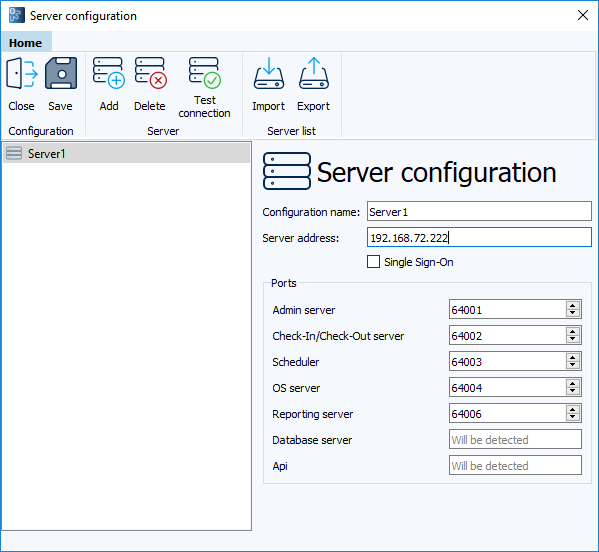Click the 'Admin server' label

(x=304, y=310)
